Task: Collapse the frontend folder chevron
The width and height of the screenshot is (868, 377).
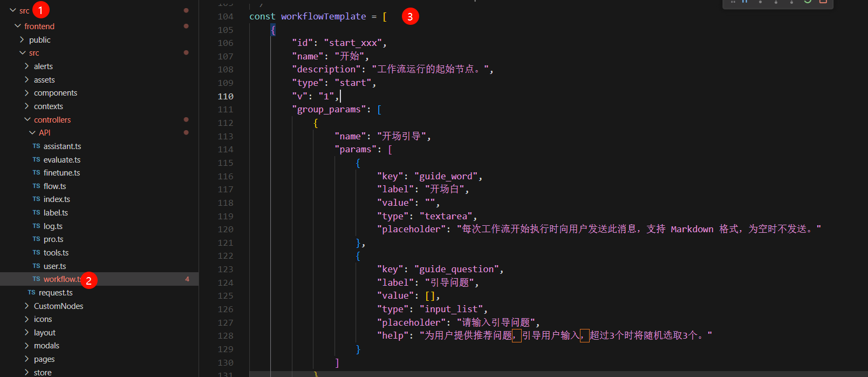Action: [18, 26]
